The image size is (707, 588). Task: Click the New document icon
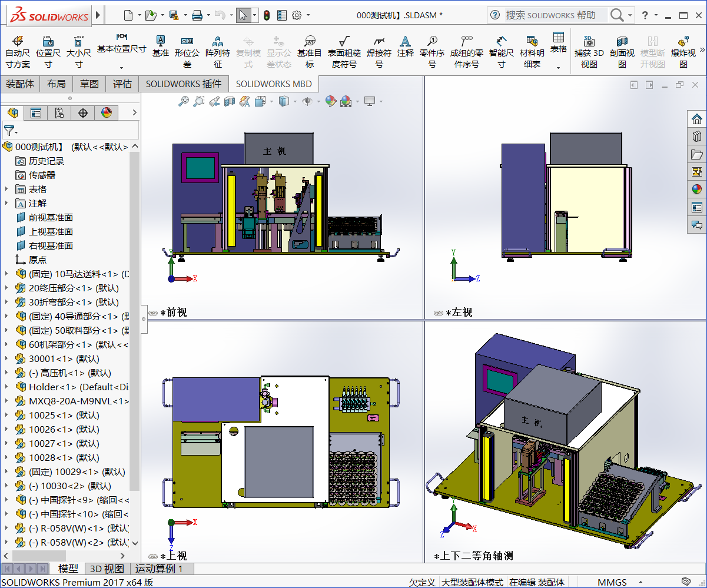128,15
